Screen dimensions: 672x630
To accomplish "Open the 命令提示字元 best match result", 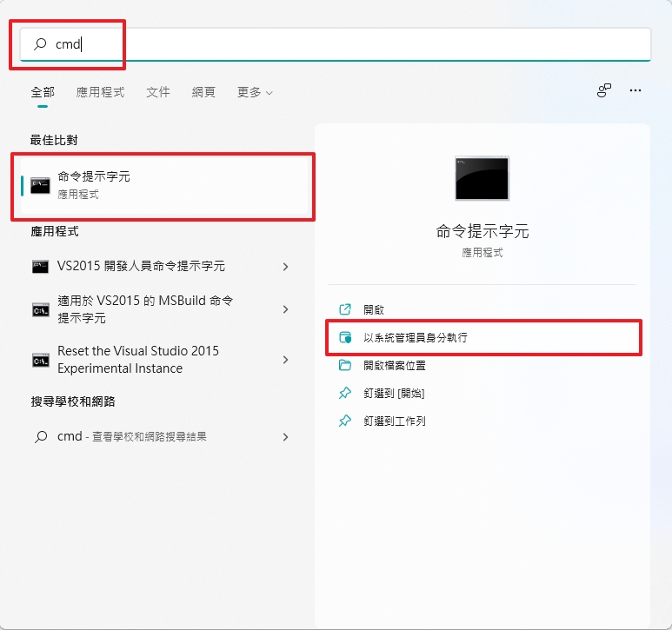I will coord(165,185).
